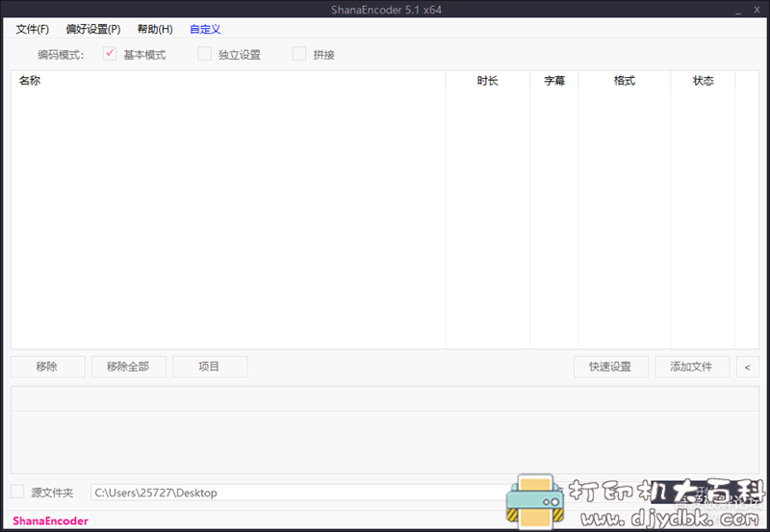770x532 pixels.
Task: Toggle the 基本模式 checkbox
Action: [110, 54]
